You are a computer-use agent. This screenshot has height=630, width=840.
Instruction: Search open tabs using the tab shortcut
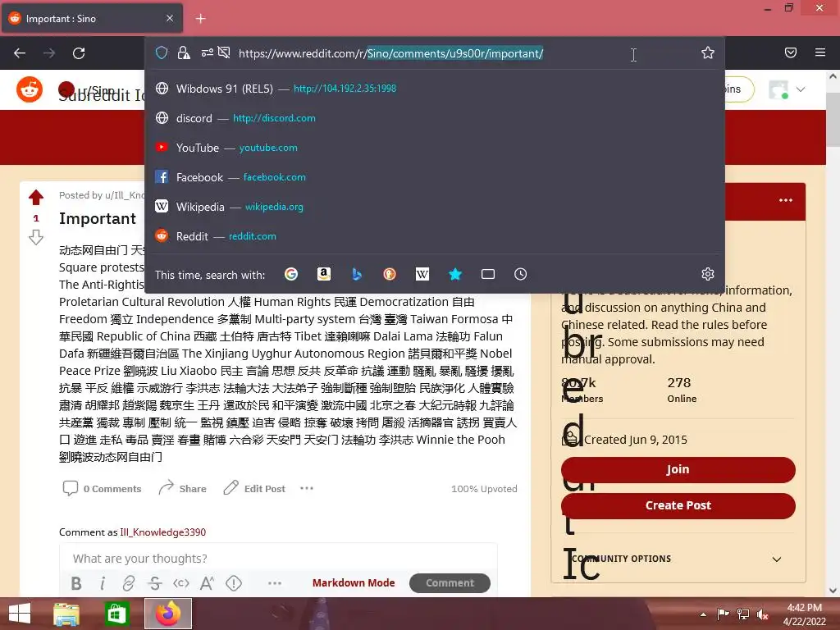click(488, 274)
